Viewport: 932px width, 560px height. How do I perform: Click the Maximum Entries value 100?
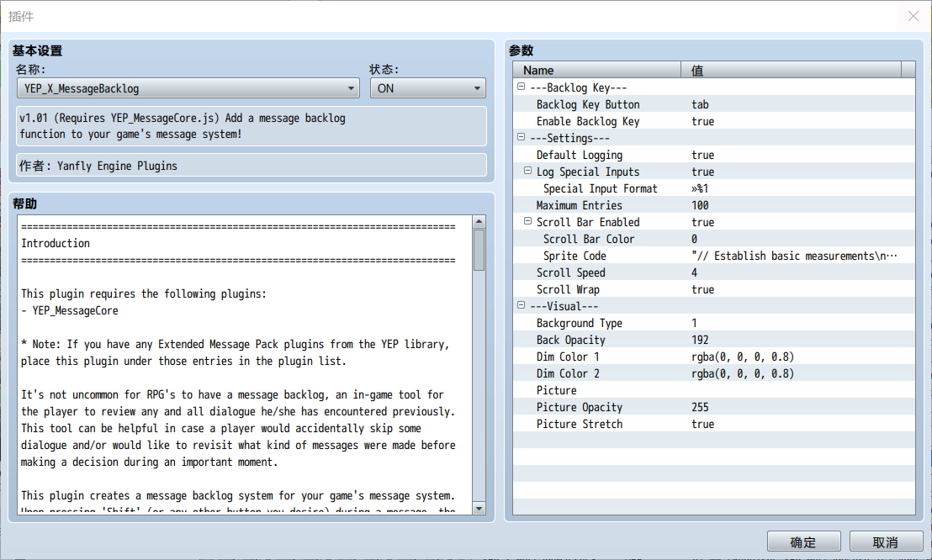[x=700, y=205]
